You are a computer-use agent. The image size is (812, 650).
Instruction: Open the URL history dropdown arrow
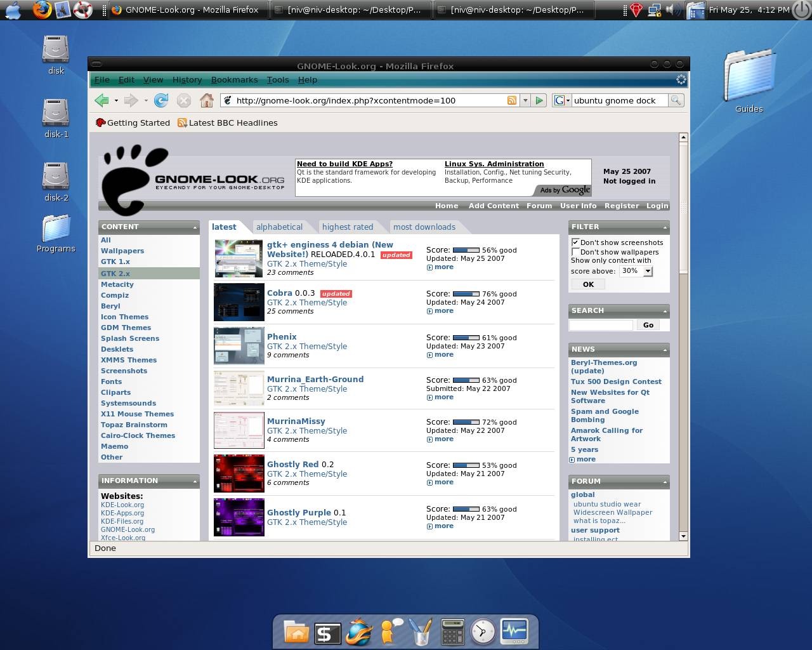click(x=525, y=100)
